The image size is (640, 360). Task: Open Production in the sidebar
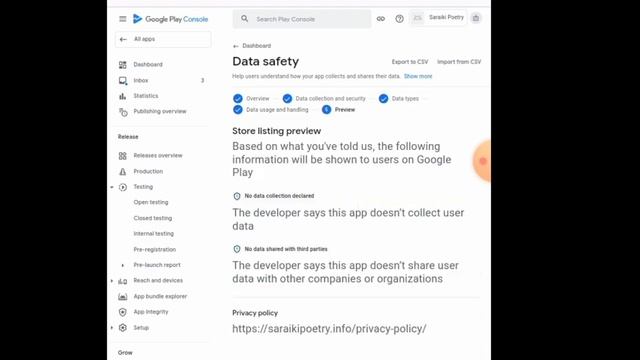coord(148,171)
